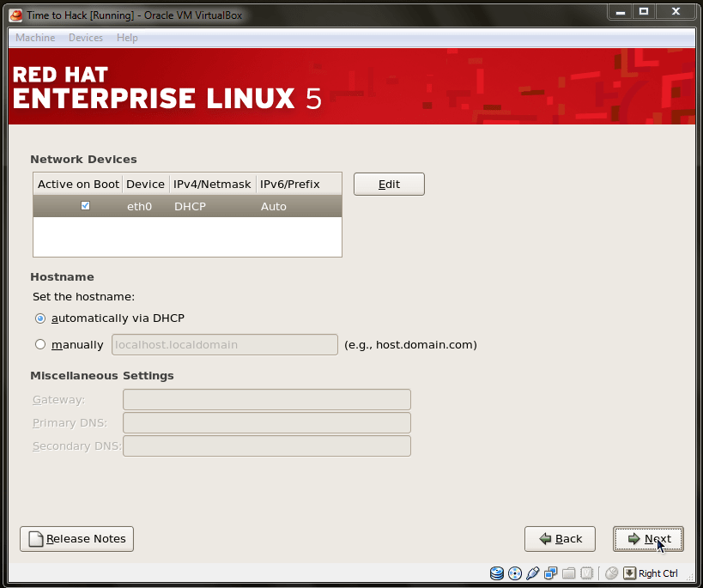703x588 pixels.
Task: Click the keyboard capture host key arrow icon
Action: coord(629,573)
